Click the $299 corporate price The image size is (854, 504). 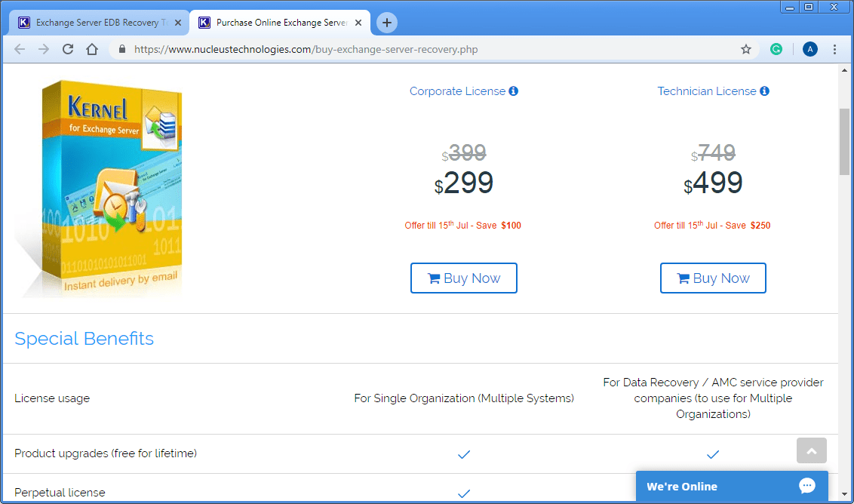463,183
